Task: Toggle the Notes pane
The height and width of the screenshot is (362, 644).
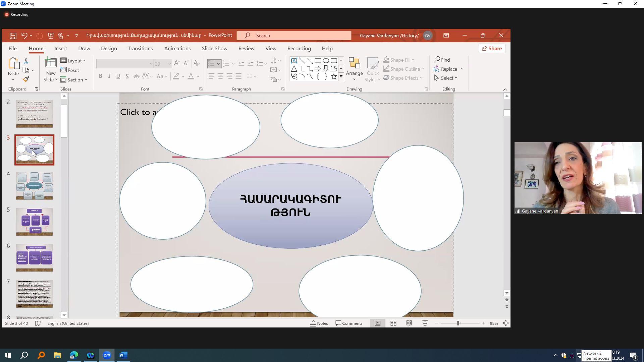Action: (x=319, y=323)
